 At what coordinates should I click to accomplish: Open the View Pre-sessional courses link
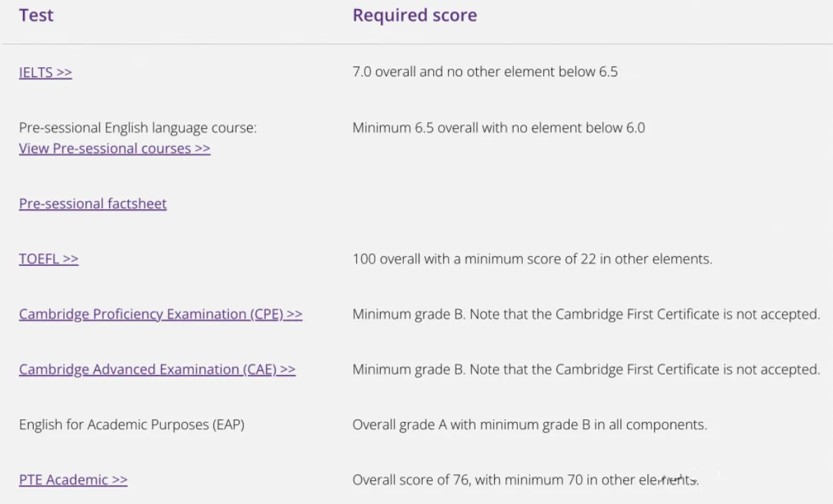[x=114, y=148]
